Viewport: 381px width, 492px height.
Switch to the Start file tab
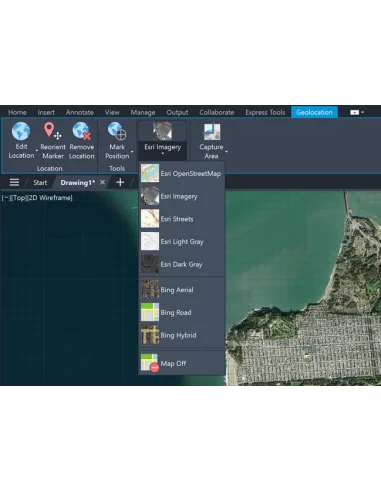40,182
